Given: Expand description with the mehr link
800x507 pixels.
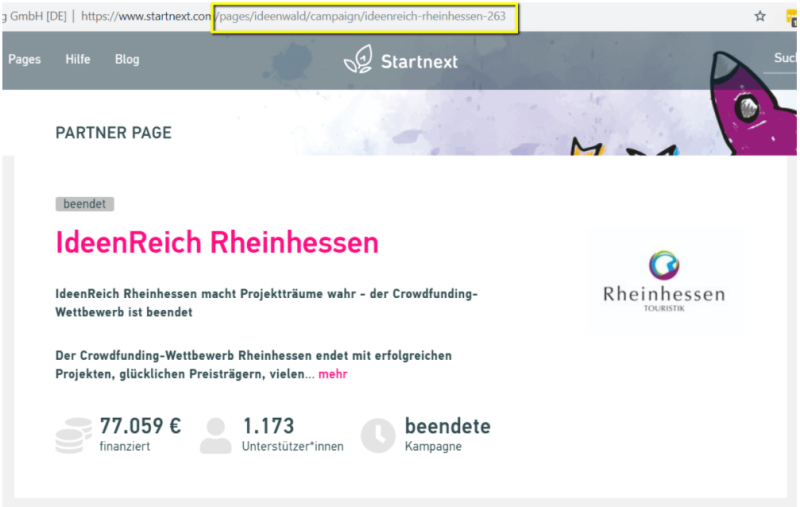Looking at the screenshot, I should (333, 374).
